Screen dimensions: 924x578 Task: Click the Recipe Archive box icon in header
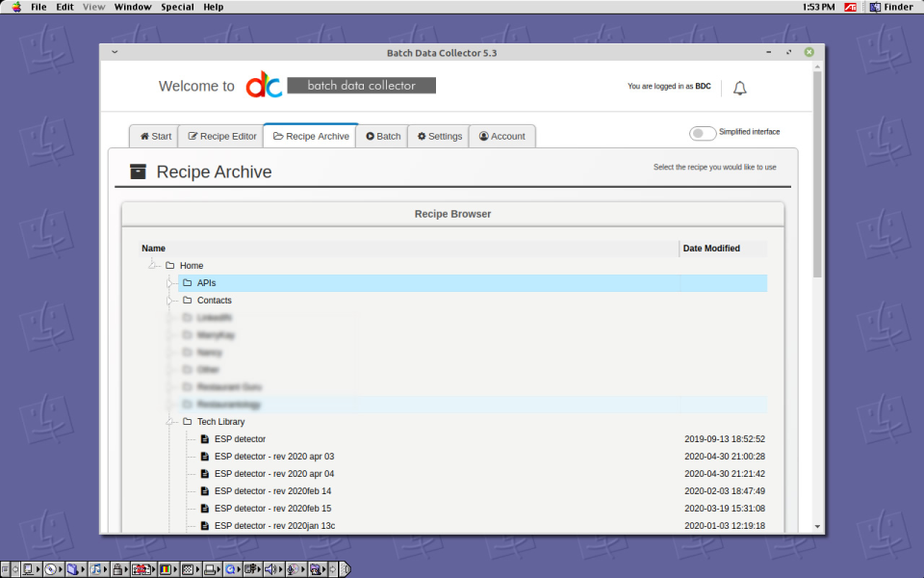[138, 171]
